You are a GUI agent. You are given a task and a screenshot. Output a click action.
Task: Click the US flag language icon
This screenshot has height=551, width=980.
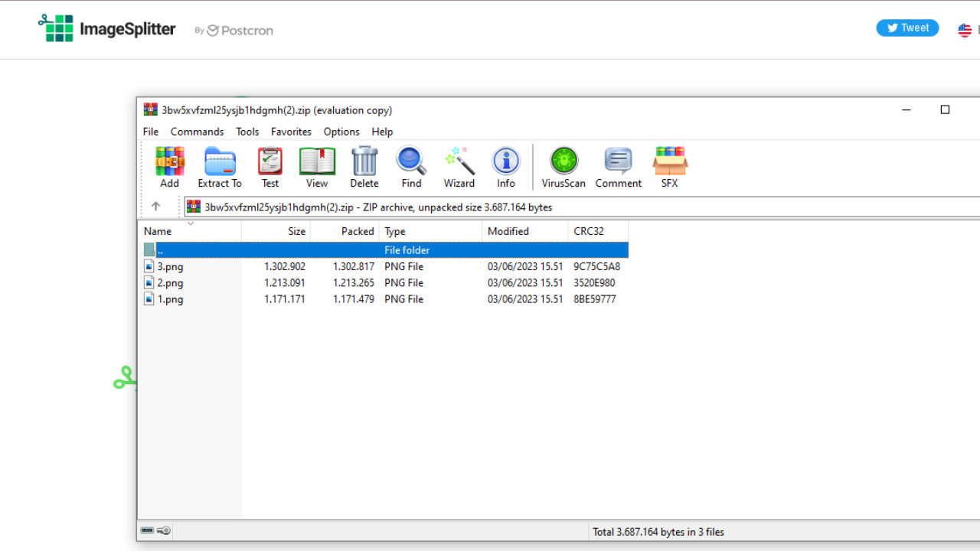point(965,31)
